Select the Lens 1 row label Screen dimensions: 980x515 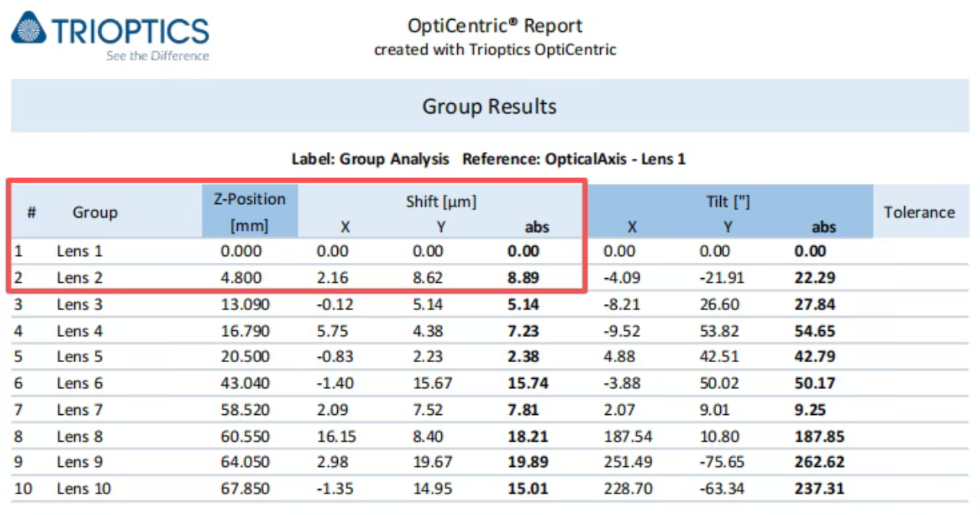click(79, 251)
